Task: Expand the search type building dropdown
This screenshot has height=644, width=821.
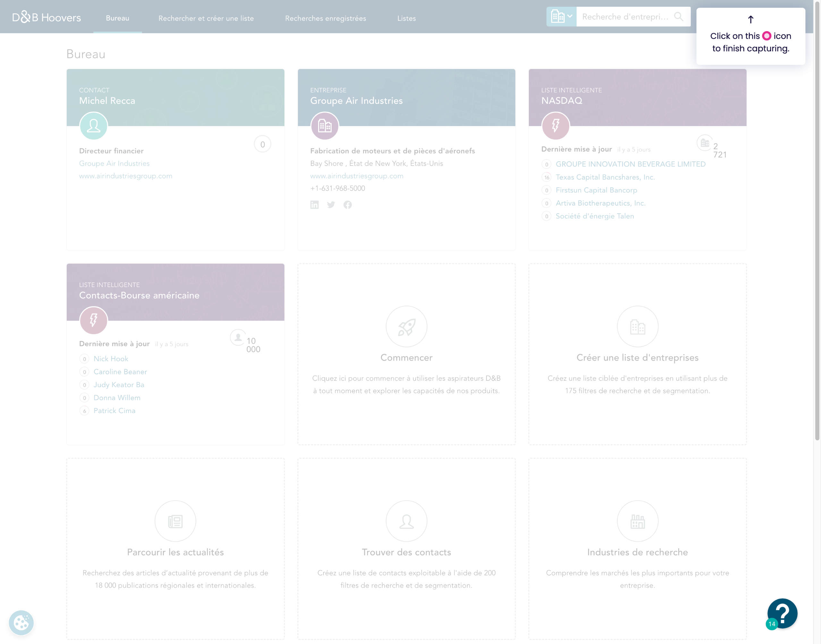Action: point(561,17)
